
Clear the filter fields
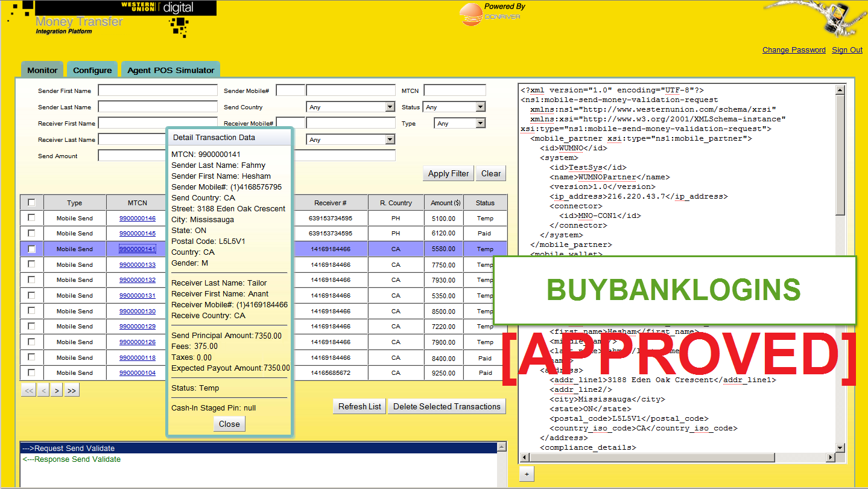(491, 173)
